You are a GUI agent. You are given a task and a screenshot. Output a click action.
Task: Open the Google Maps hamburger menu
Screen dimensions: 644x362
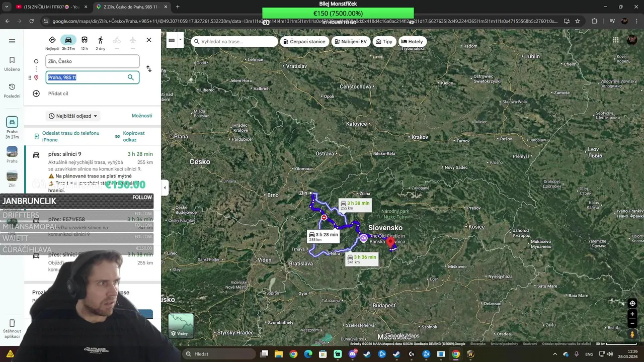12,41
